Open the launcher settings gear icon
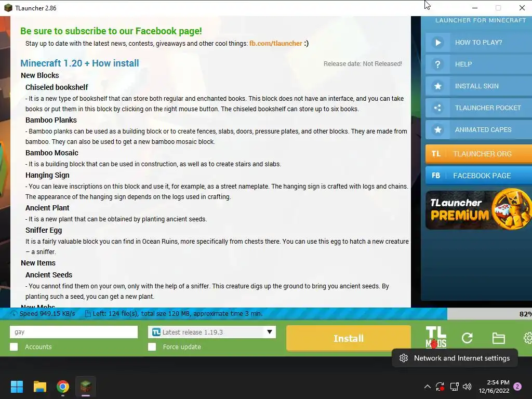532x399 pixels. coord(528,338)
